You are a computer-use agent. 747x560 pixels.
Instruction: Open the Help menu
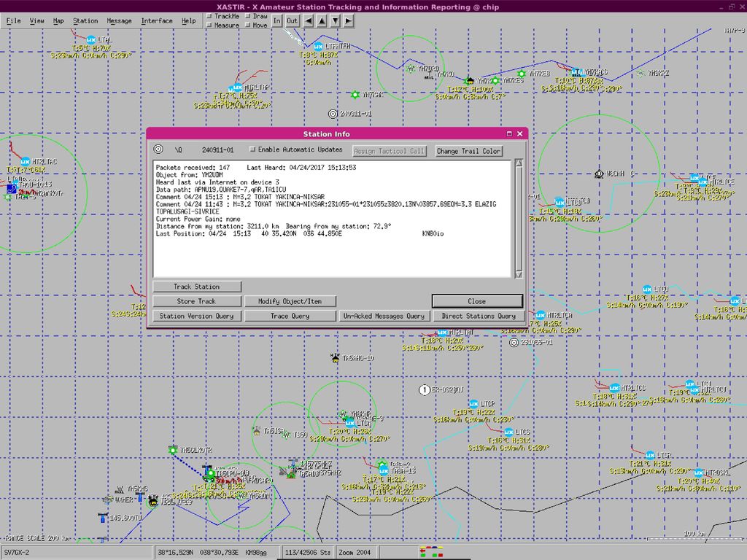(189, 21)
